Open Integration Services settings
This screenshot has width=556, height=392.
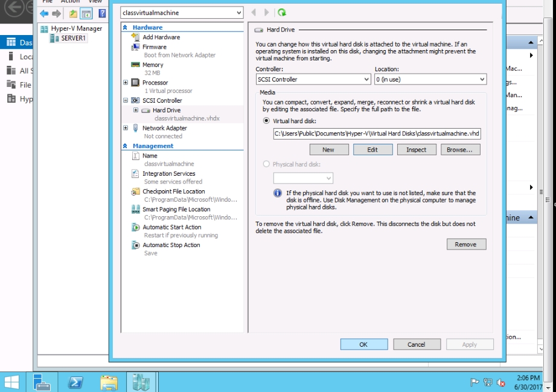point(168,173)
